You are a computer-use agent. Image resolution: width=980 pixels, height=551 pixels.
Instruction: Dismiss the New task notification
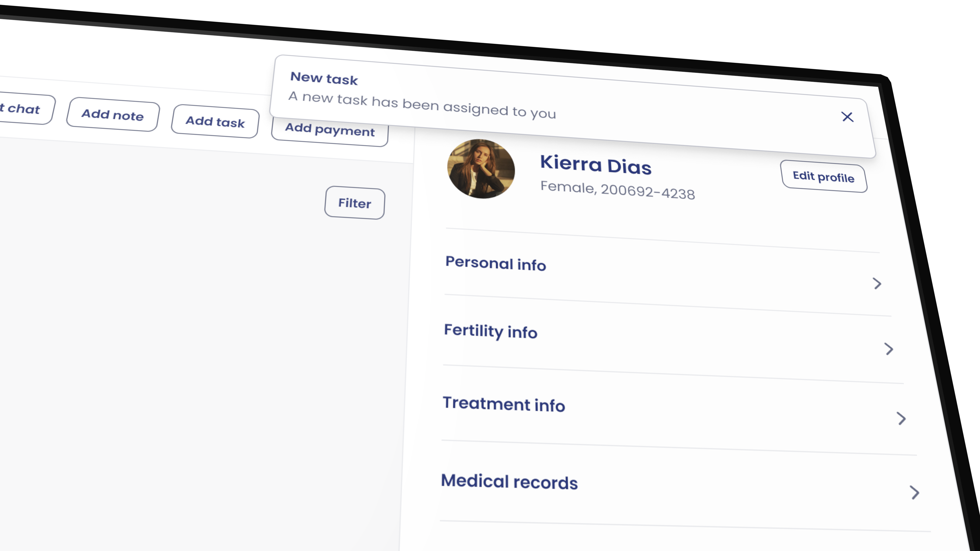tap(847, 117)
